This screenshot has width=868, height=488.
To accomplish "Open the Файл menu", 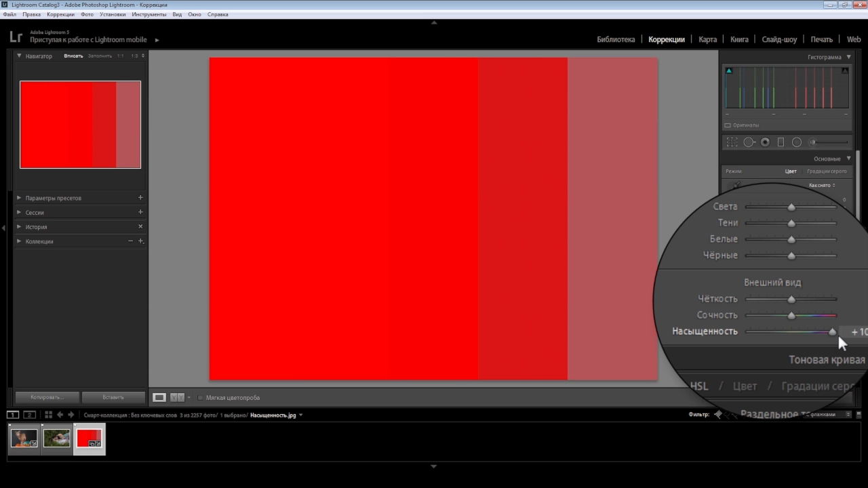I will (9, 14).
